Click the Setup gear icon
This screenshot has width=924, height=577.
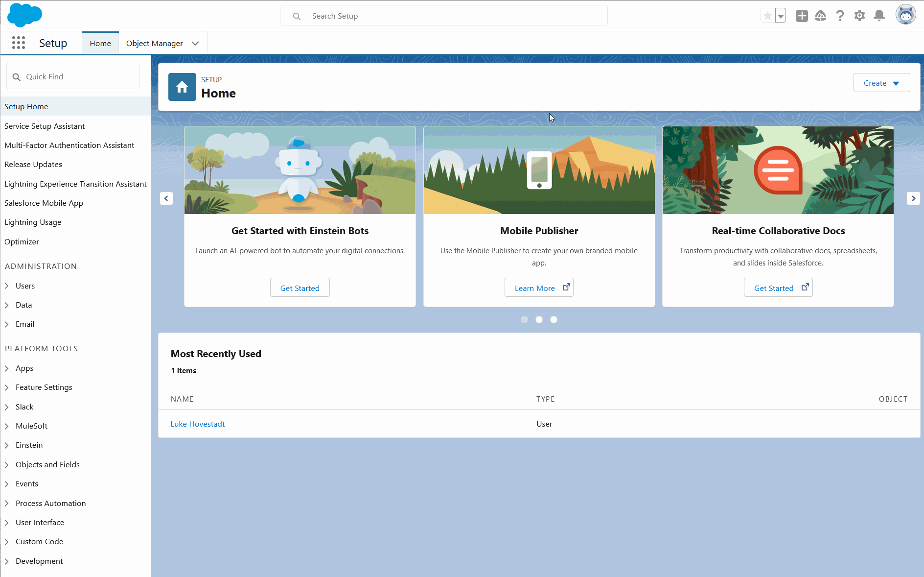859,16
